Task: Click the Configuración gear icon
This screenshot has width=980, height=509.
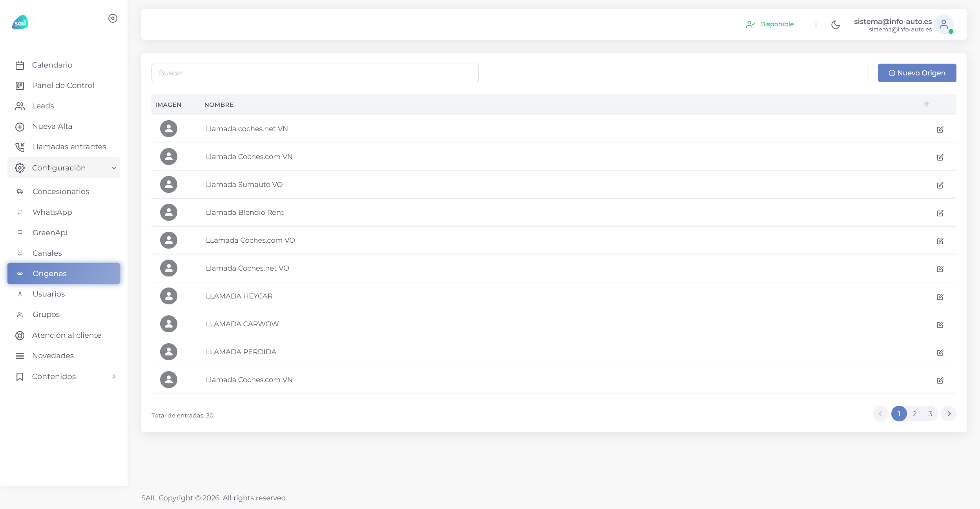Action: [x=20, y=168]
